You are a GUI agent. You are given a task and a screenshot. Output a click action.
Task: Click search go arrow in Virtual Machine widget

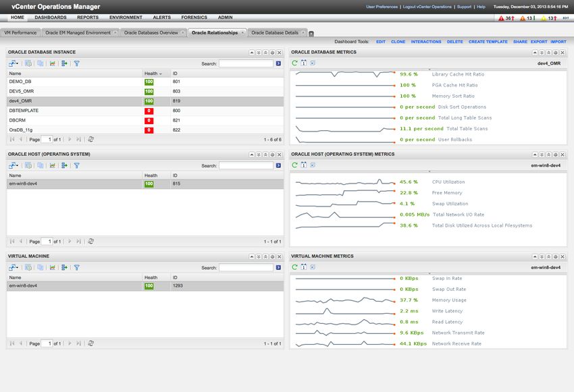pyautogui.click(x=279, y=268)
